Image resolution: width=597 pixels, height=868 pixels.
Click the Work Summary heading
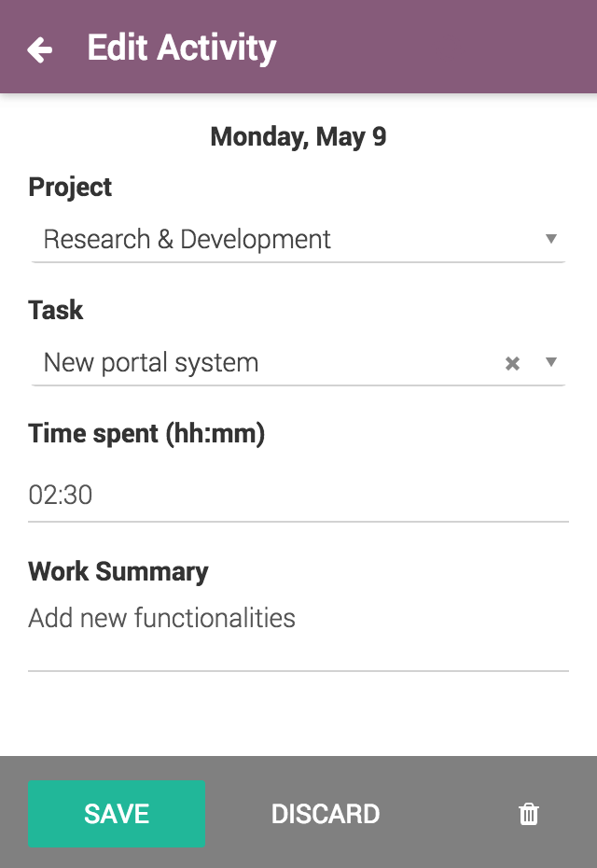118,571
